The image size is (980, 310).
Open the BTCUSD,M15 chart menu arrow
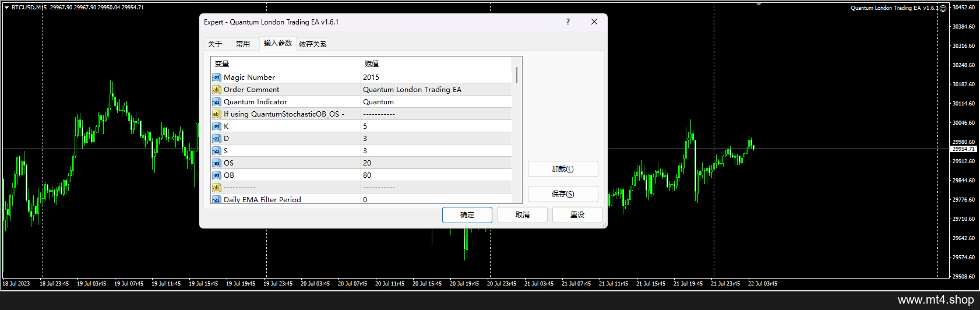point(6,8)
